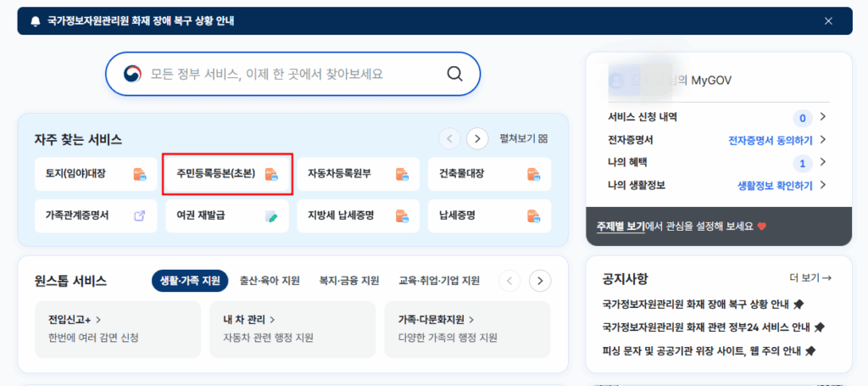The width and height of the screenshot is (868, 386).
Task: Open the 주민등록등본(초본) service
Action: coord(227,175)
